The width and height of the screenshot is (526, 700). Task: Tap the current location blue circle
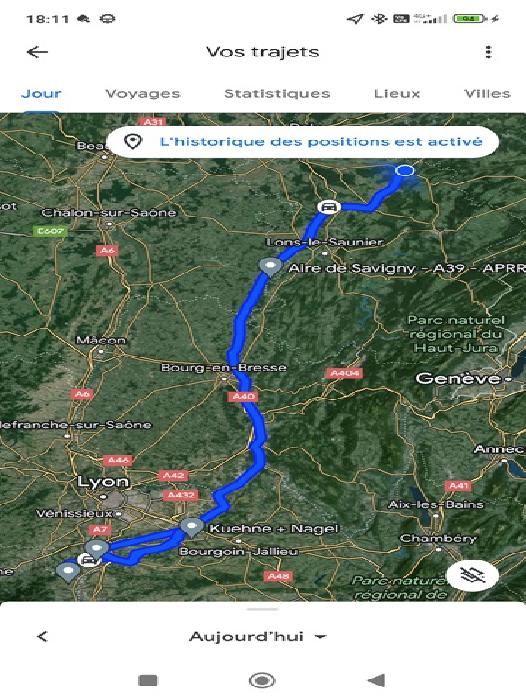pyautogui.click(x=405, y=170)
